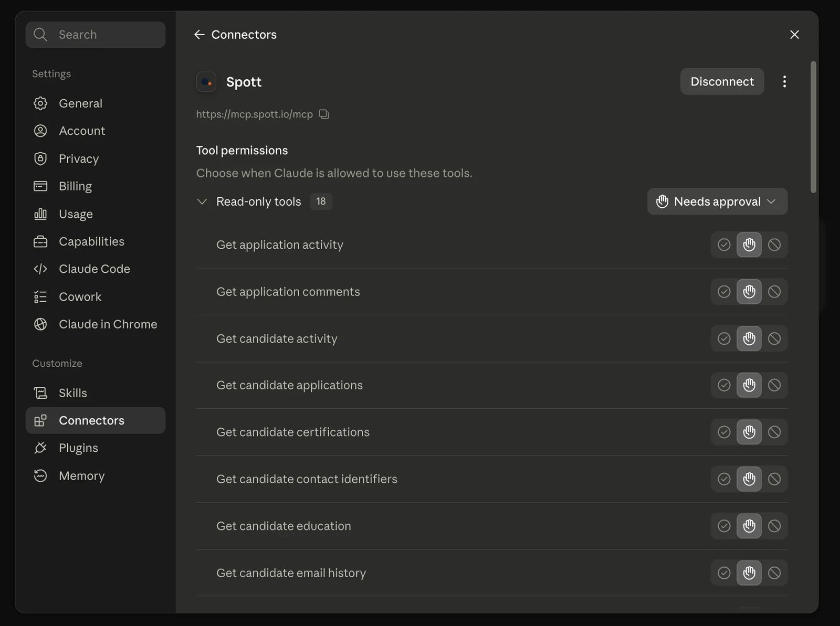Screen dimensions: 840x626
Task: Block the Get candidate certifications tool
Action: pos(774,432)
